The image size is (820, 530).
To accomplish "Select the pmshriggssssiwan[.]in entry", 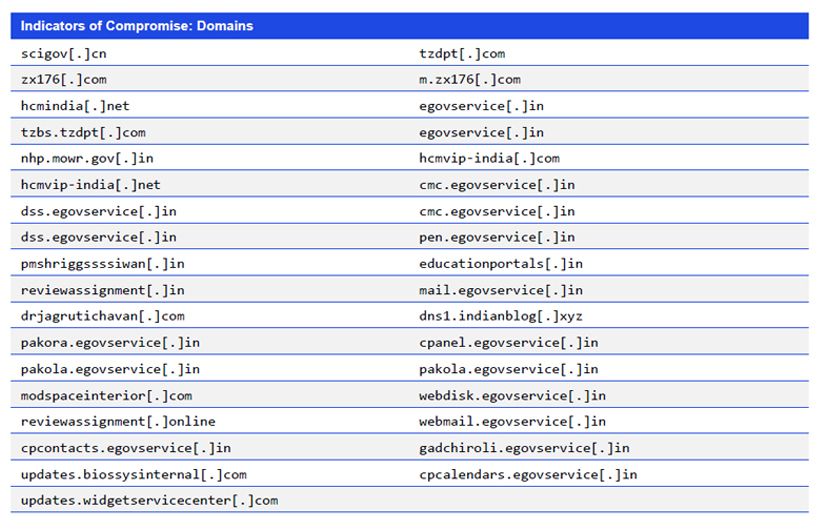I will (x=102, y=264).
